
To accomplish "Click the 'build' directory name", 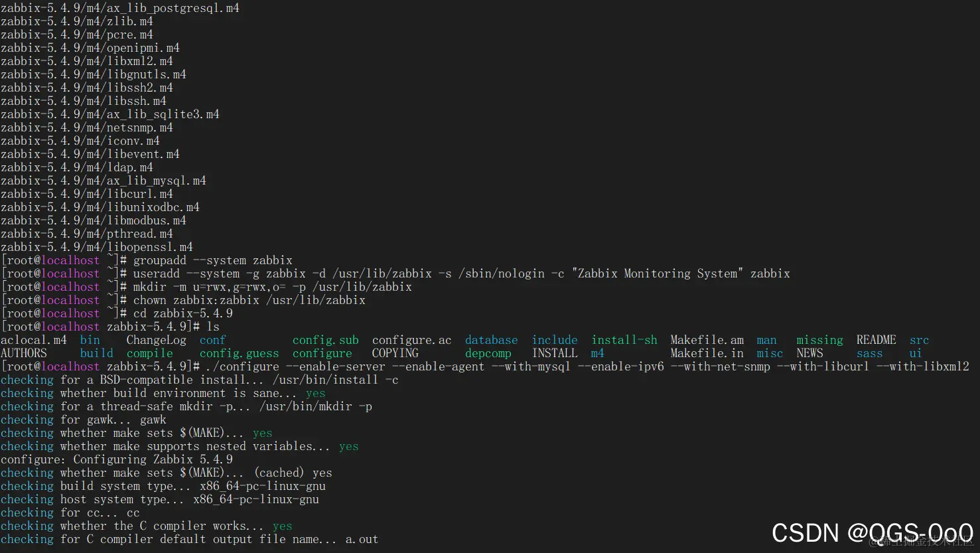I will click(x=97, y=353).
